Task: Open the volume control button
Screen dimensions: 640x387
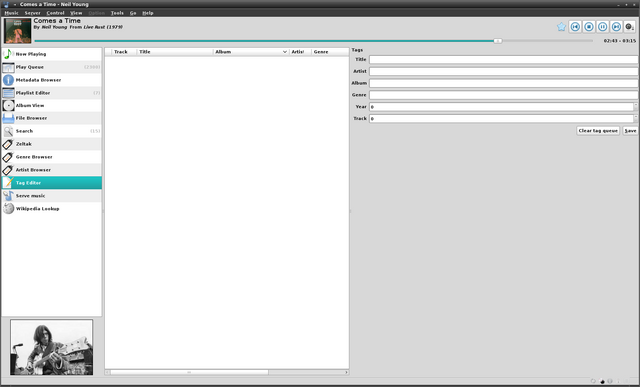Action: coord(630,27)
